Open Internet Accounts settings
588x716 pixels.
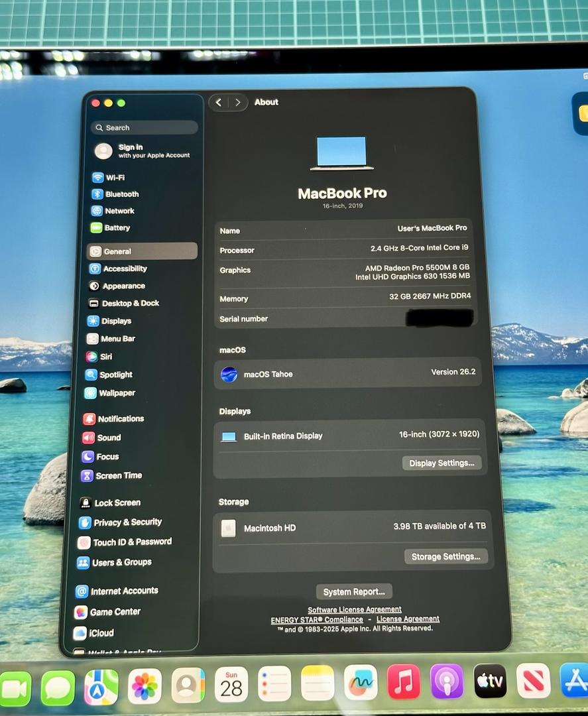pyautogui.click(x=117, y=591)
